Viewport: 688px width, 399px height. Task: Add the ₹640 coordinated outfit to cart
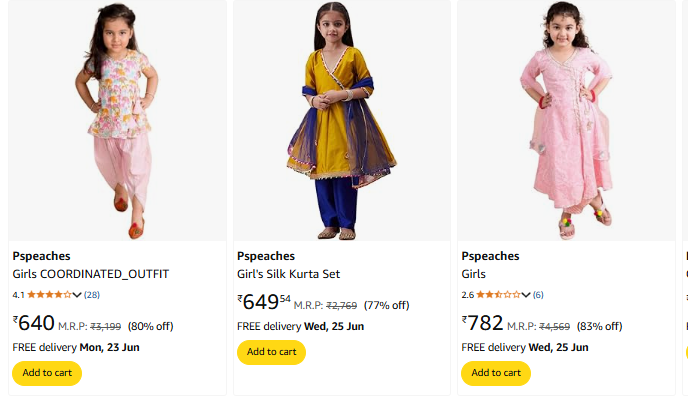47,373
